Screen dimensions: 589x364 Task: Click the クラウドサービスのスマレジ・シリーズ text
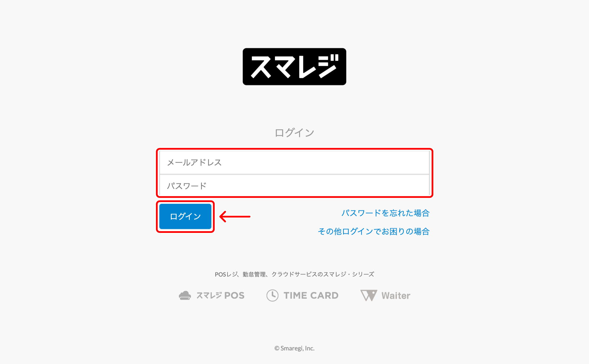tap(323, 274)
